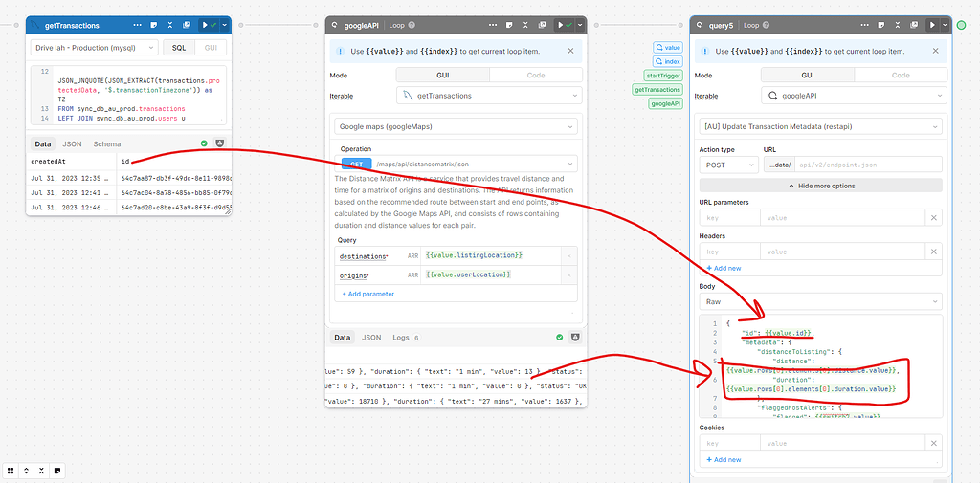
Task: Remove the URL parameters key-value row
Action: point(934,219)
